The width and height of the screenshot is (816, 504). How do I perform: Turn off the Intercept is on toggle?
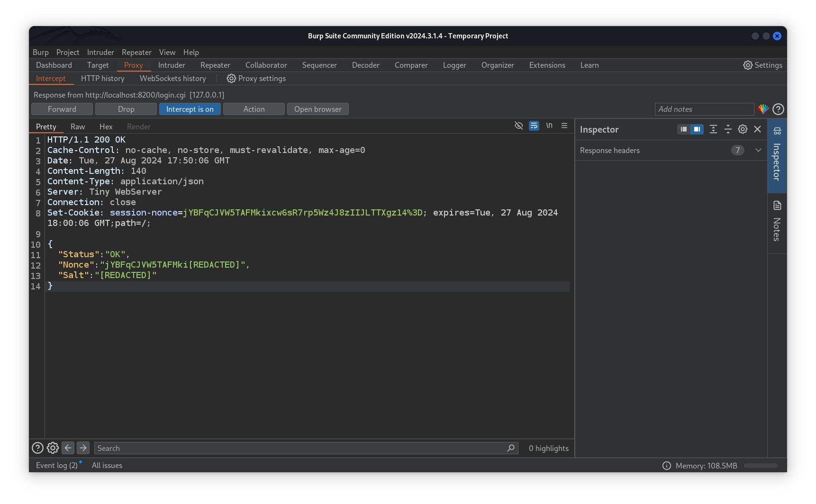tap(190, 109)
